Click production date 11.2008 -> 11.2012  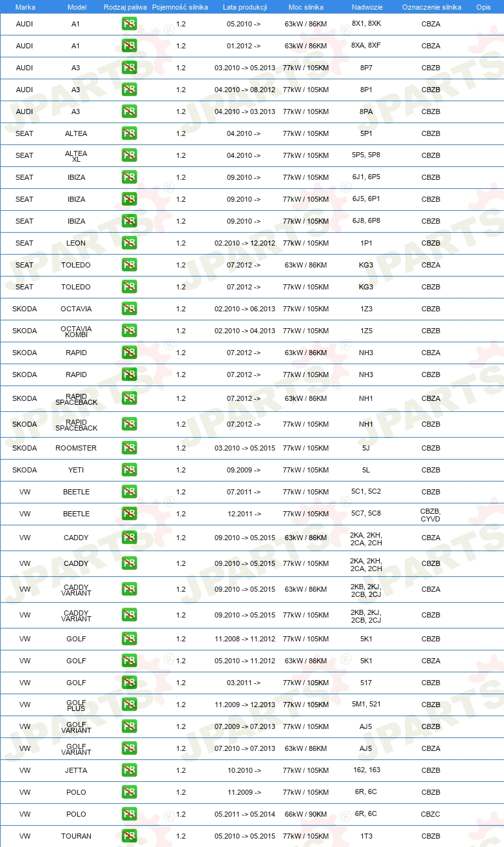(x=245, y=639)
